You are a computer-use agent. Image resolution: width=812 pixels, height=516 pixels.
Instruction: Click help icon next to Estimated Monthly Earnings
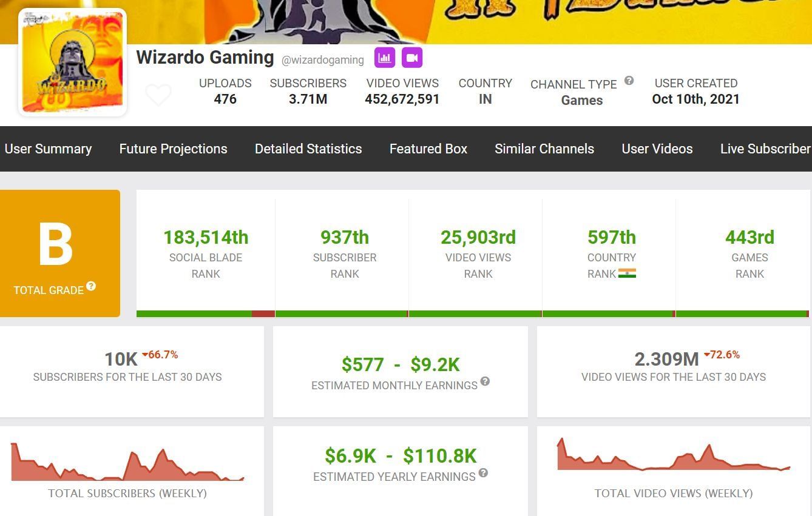(485, 381)
